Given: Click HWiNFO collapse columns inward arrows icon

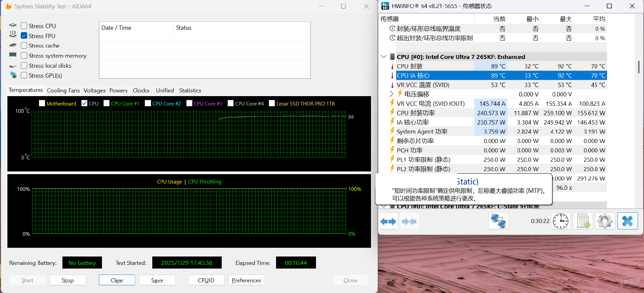Looking at the screenshot, I should [x=409, y=221].
